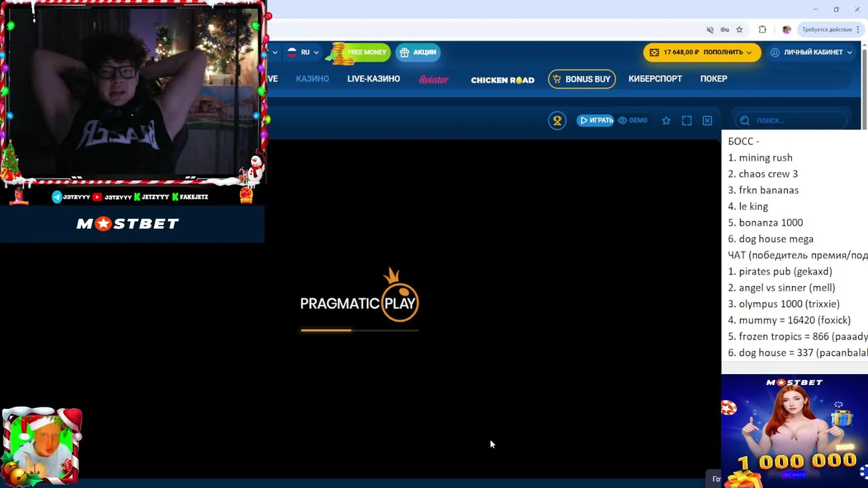This screenshot has height=488, width=868.
Task: Click '5. bonanza 1000' in the list
Action: [x=766, y=222]
